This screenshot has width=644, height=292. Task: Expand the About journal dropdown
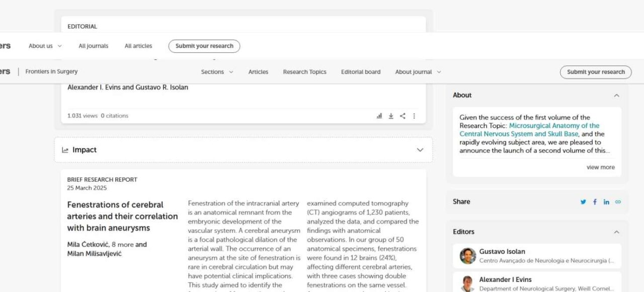tap(418, 72)
